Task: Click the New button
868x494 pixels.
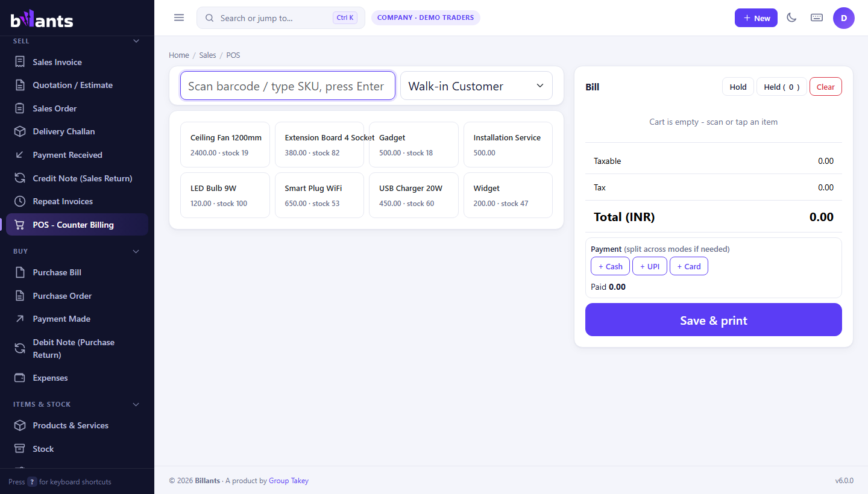Action: (x=756, y=18)
